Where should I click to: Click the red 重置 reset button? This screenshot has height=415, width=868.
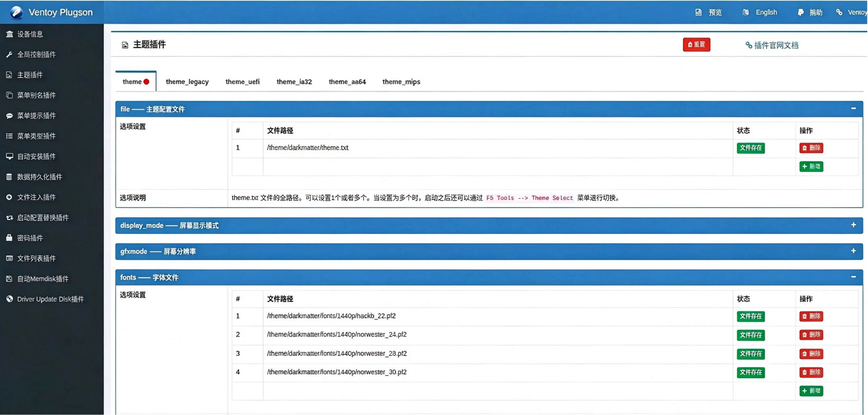(x=697, y=45)
